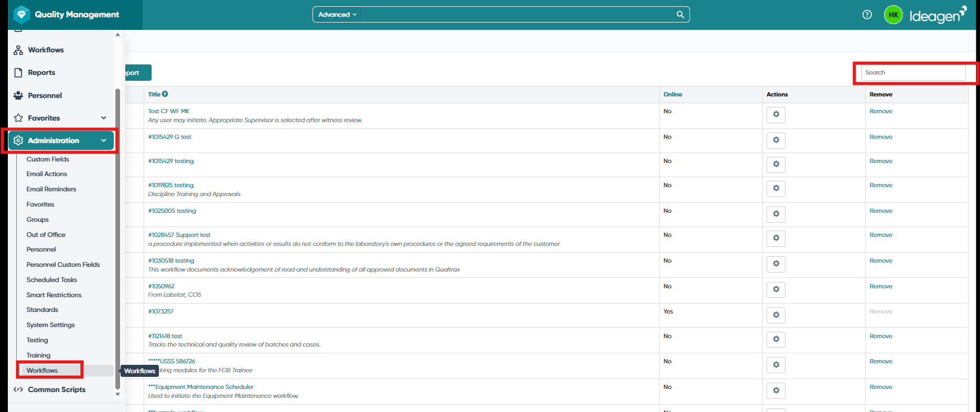
Task: Open the #1019825 testing workflow link
Action: tap(171, 185)
